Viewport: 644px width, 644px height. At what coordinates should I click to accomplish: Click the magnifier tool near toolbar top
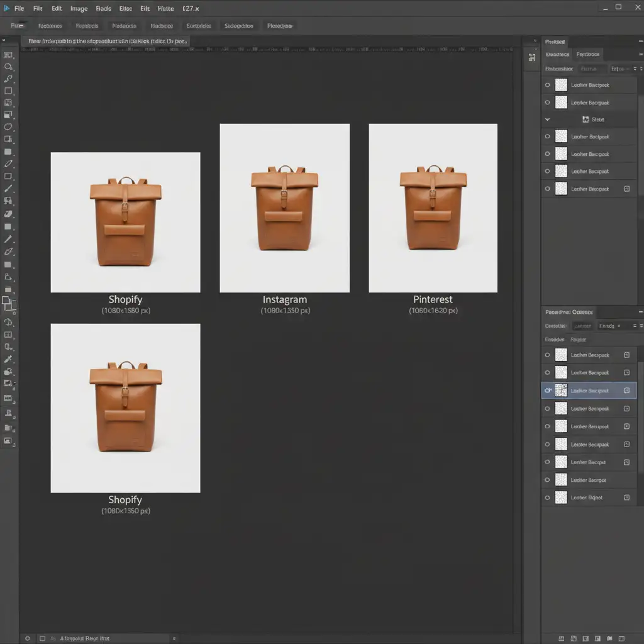coord(8,67)
